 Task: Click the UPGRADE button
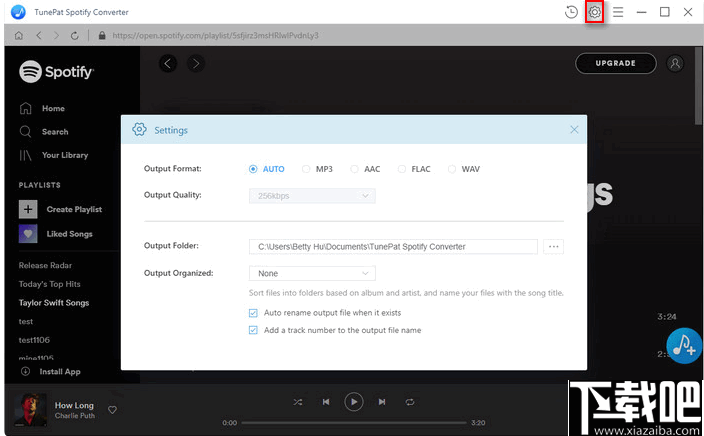pos(616,63)
